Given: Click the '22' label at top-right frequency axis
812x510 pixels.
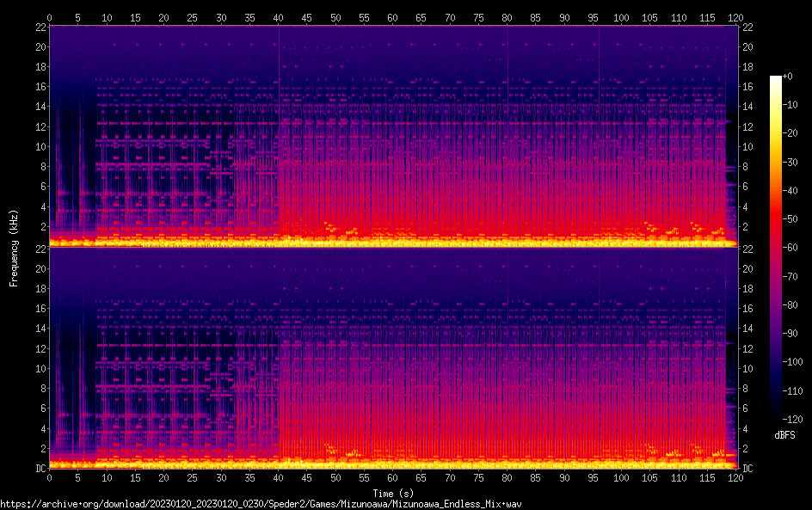Looking at the screenshot, I should pyautogui.click(x=747, y=28).
